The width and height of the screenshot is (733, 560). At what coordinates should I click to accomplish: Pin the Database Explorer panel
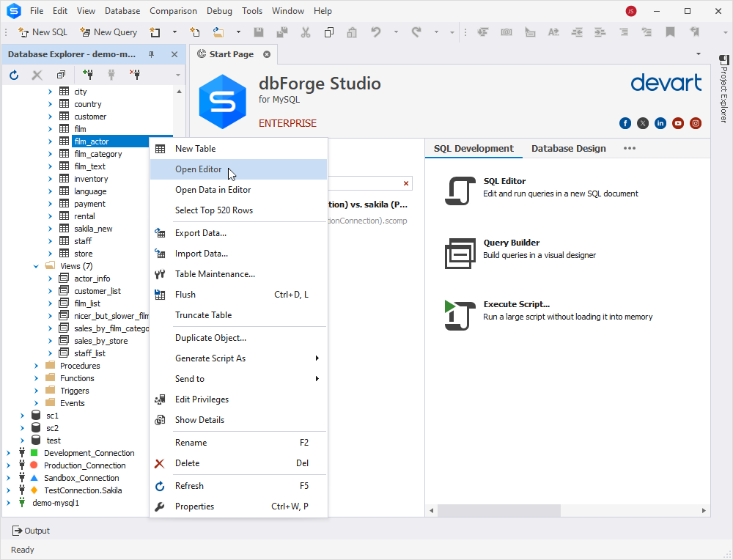[x=152, y=54]
